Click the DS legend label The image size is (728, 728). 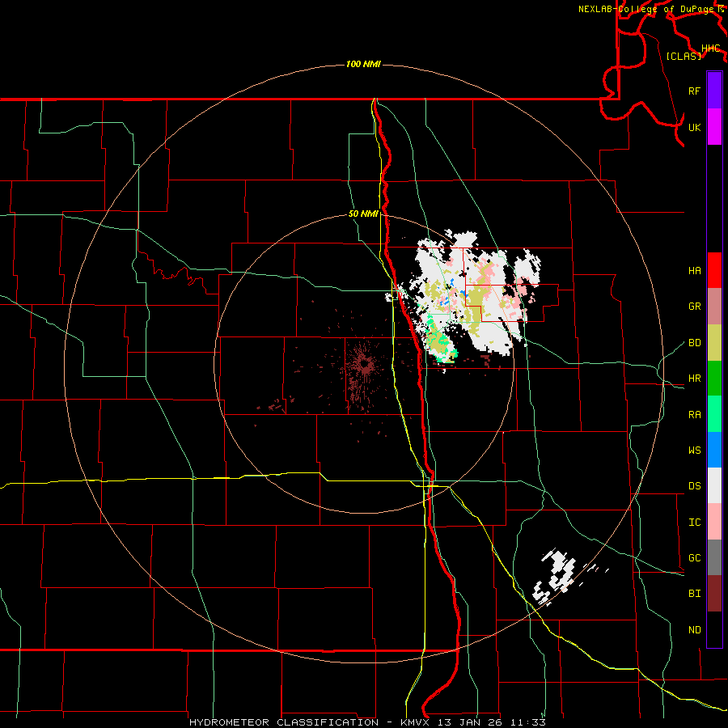695,486
